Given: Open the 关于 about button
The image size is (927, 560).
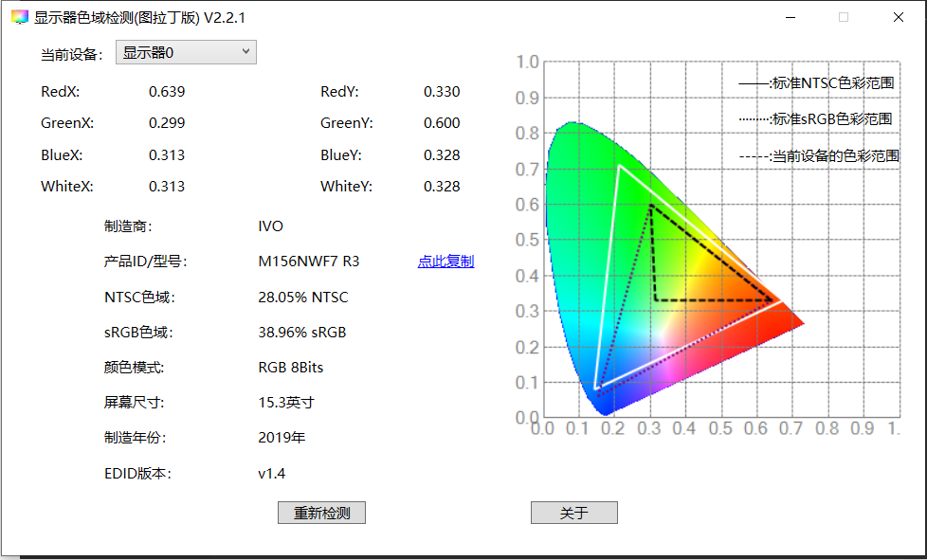Looking at the screenshot, I should click(574, 513).
